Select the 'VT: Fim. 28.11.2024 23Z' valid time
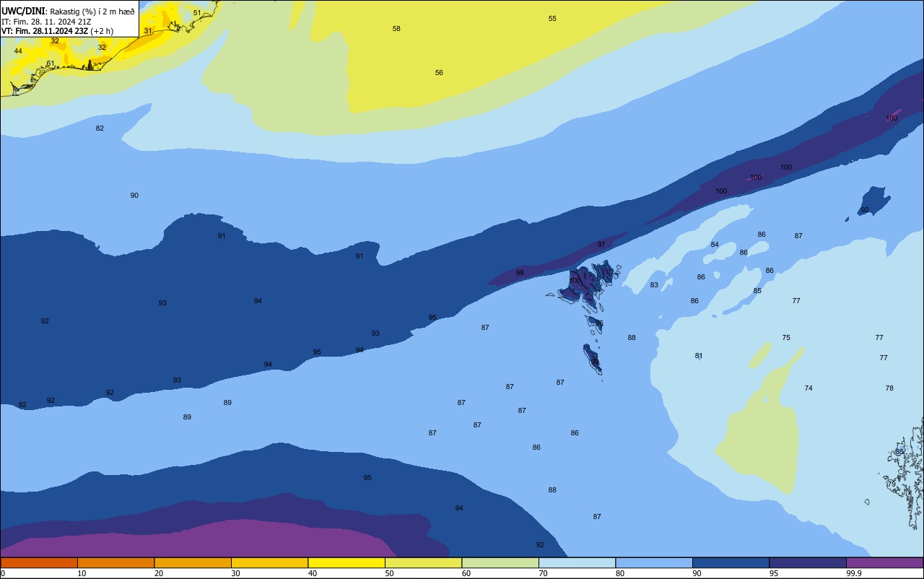This screenshot has width=924, height=579. [x=45, y=31]
